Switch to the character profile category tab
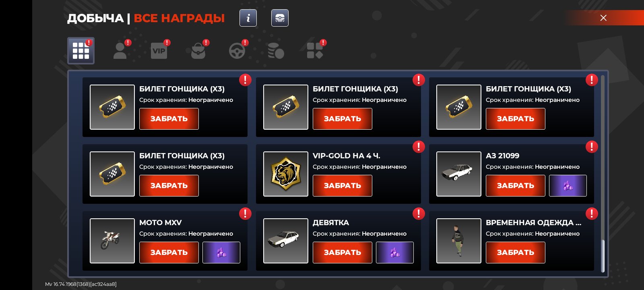The height and width of the screenshot is (290, 644). coord(120,51)
